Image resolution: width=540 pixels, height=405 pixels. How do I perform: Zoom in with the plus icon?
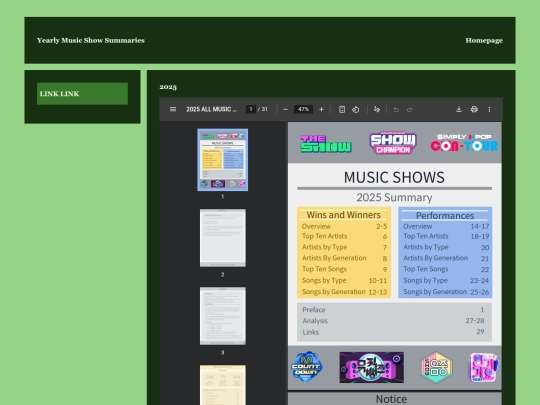pyautogui.click(x=321, y=109)
